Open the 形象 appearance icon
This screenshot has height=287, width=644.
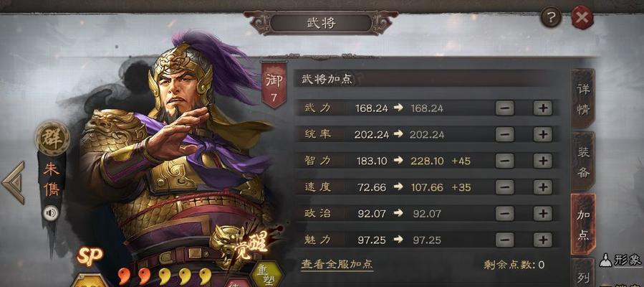point(620,260)
